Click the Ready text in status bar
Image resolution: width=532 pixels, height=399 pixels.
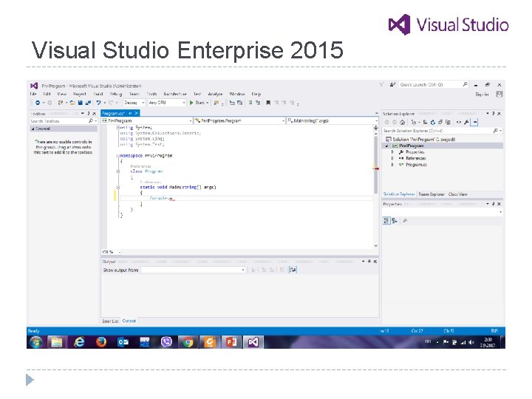(33, 331)
